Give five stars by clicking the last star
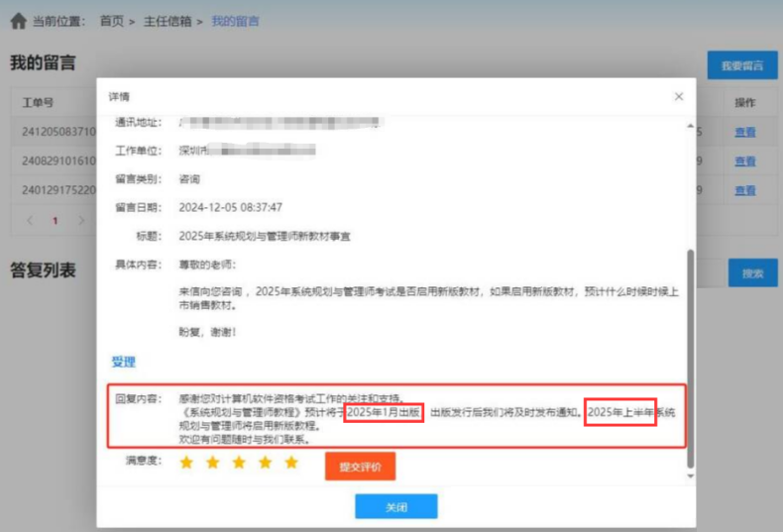The image size is (783, 532). [291, 463]
